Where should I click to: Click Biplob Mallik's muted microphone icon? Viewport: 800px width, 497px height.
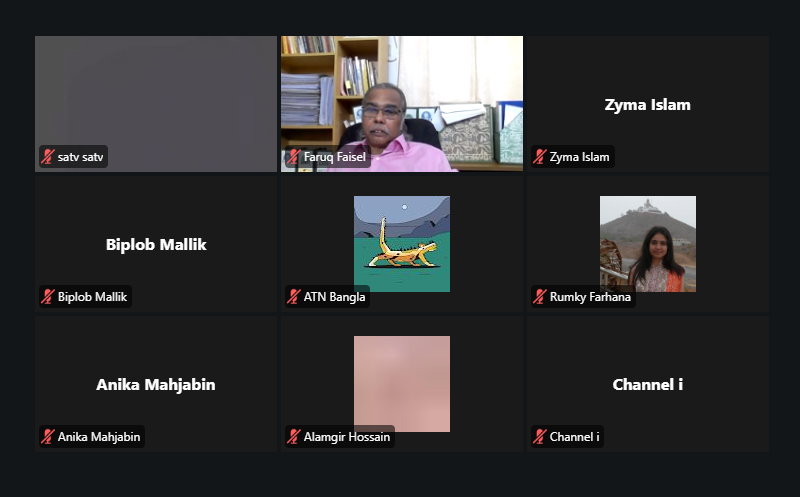(x=48, y=296)
